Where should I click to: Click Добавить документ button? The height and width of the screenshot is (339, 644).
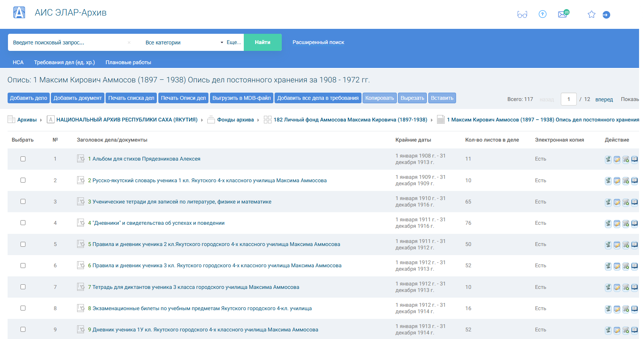pyautogui.click(x=77, y=98)
